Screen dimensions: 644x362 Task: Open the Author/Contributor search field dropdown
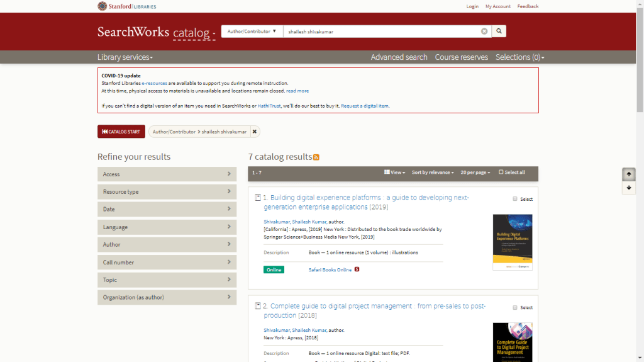(252, 31)
